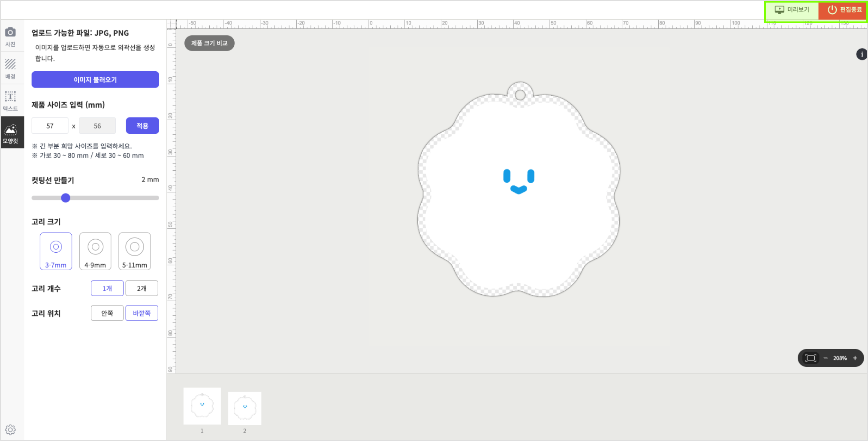Zoom in with the plus icon
The width and height of the screenshot is (868, 441).
click(855, 358)
